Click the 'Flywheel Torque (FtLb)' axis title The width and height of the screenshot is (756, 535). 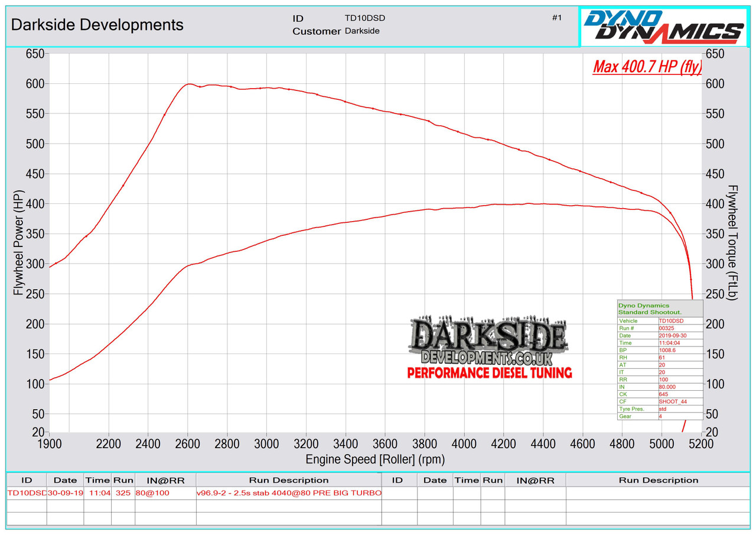(x=733, y=242)
